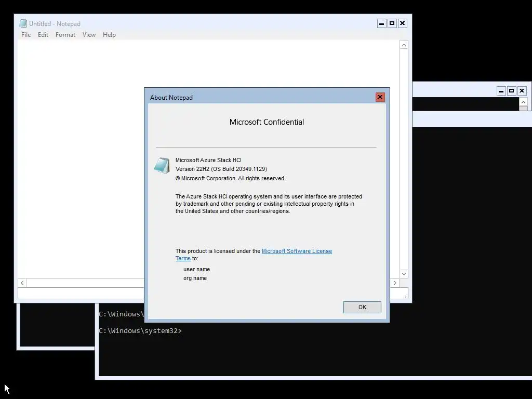Viewport: 532px width, 399px height.
Task: Click Notepad's vertical scroll up arrow
Action: tap(404, 45)
